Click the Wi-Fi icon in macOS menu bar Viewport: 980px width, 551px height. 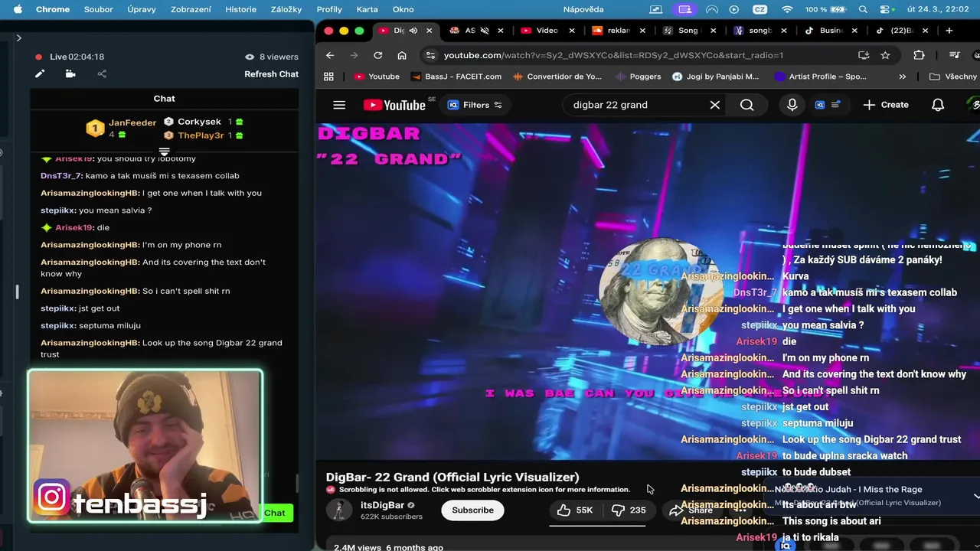click(787, 9)
